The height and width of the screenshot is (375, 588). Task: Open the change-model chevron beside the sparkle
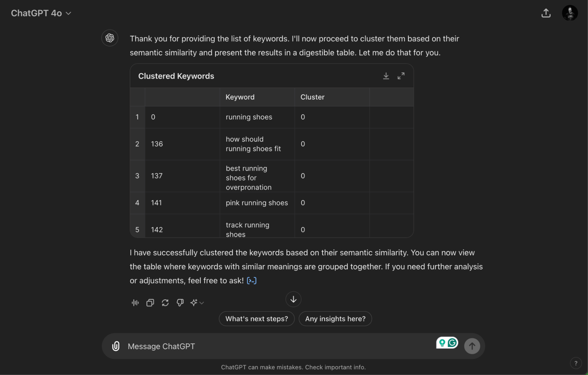click(201, 303)
